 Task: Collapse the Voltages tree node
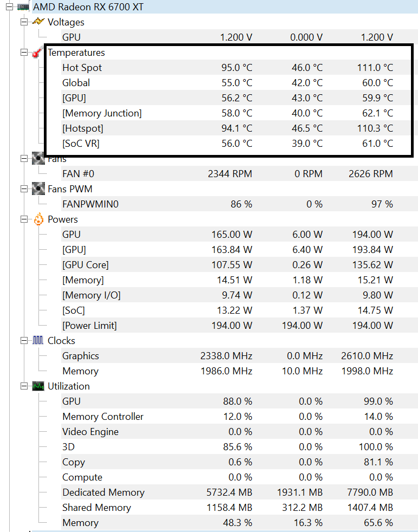24,22
